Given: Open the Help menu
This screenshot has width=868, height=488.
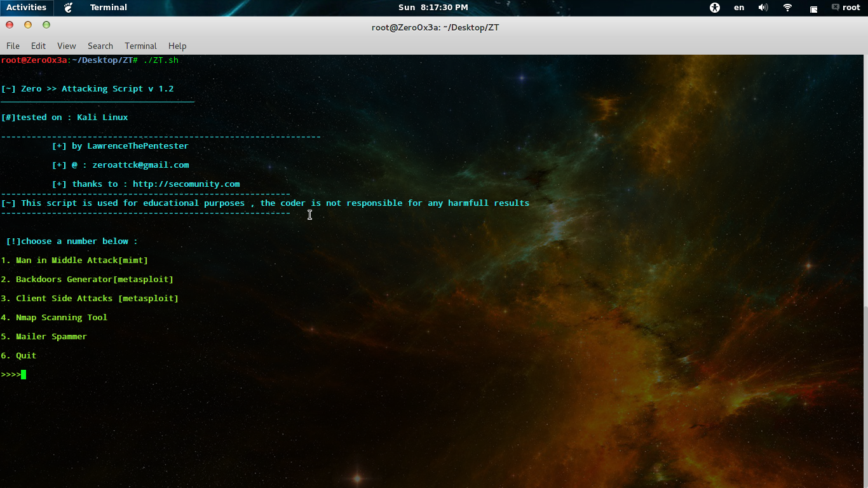Looking at the screenshot, I should coord(177,46).
